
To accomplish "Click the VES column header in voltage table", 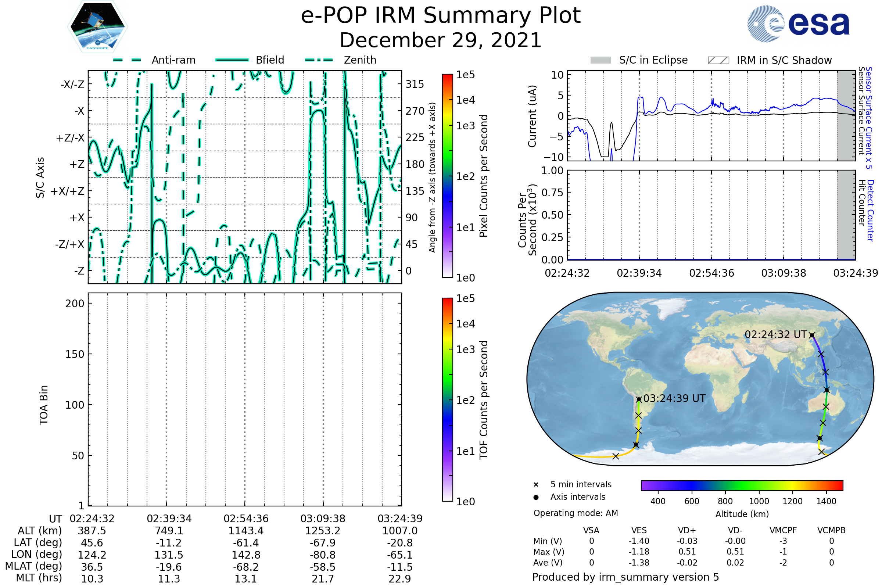I will (639, 530).
